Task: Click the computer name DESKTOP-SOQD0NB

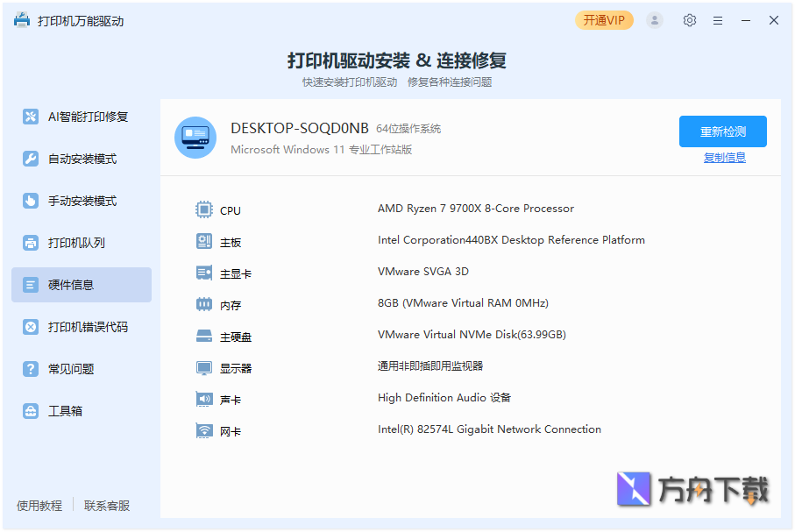Action: click(300, 128)
